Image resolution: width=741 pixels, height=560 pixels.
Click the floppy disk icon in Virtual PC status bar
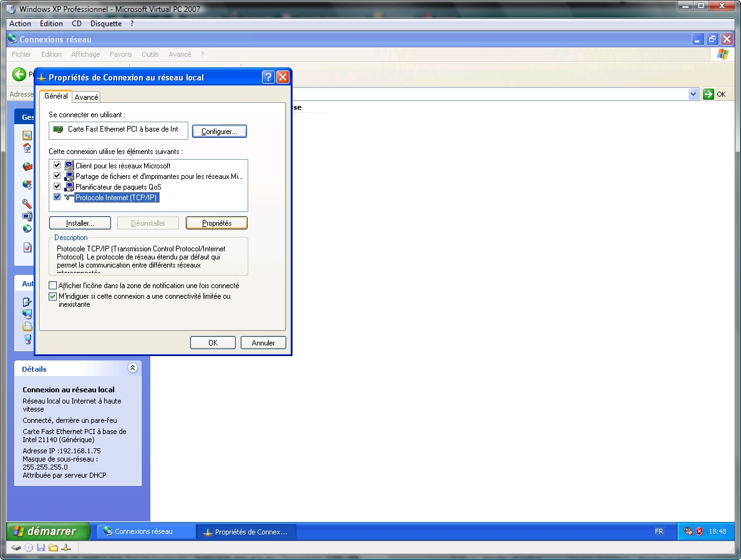pos(41,548)
